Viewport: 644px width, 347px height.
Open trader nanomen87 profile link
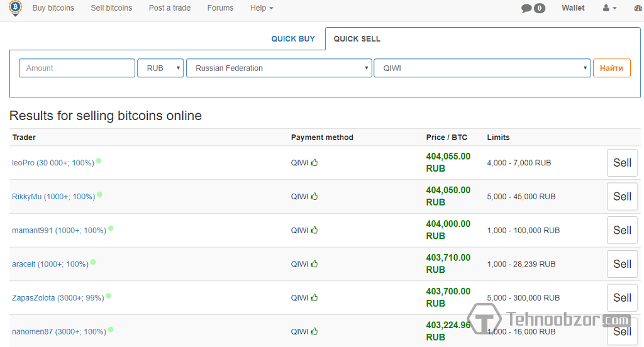click(59, 331)
